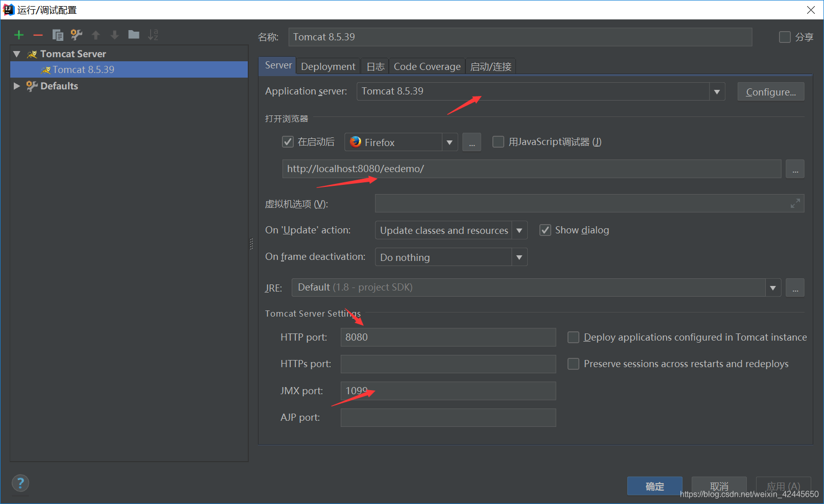Move configuration down arrow icon
824x504 pixels.
(x=114, y=35)
